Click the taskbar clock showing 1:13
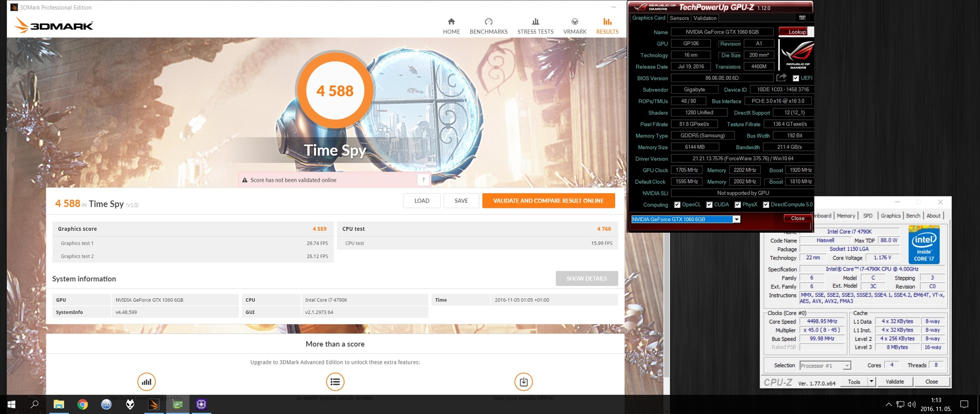 click(936, 405)
